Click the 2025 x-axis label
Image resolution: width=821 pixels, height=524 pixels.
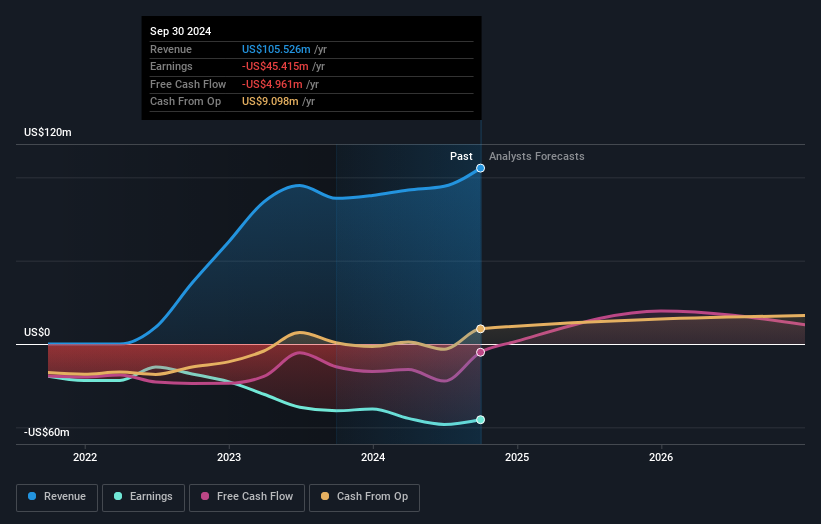[x=517, y=458]
